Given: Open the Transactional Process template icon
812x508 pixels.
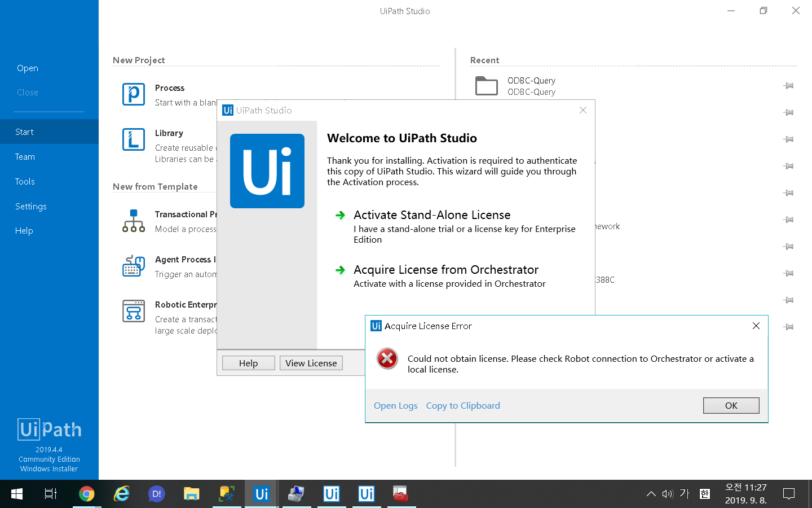Looking at the screenshot, I should (133, 221).
